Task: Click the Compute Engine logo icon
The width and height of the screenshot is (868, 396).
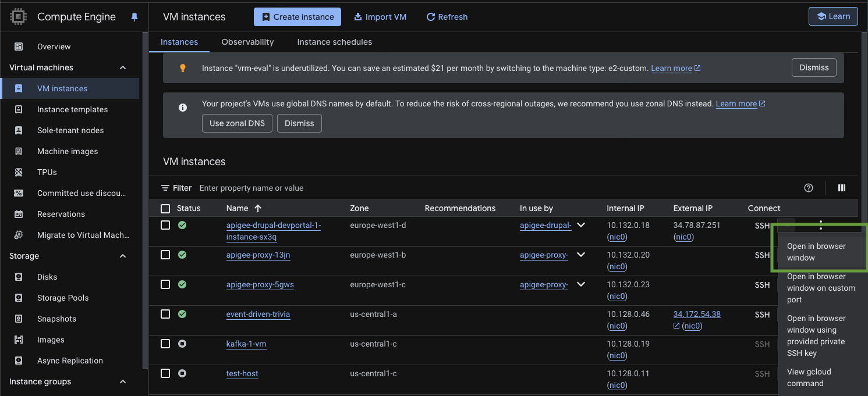Action: tap(17, 16)
